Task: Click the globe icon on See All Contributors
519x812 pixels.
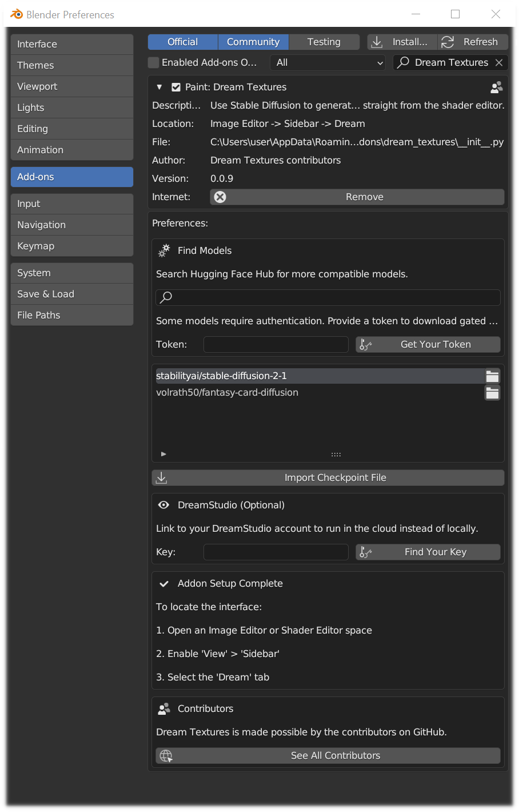Action: coord(166,755)
